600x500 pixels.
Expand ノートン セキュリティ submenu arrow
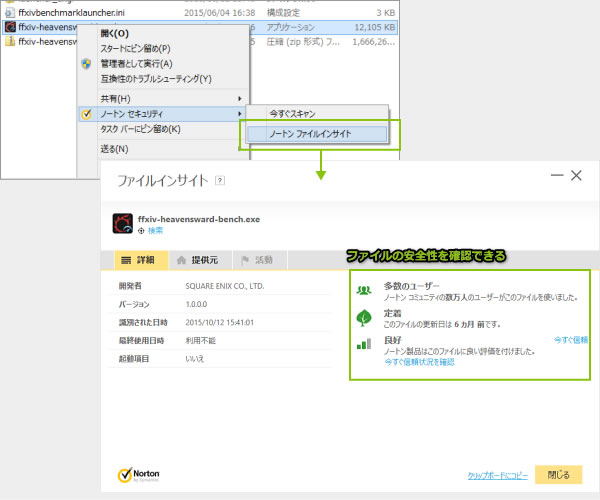pos(240,114)
